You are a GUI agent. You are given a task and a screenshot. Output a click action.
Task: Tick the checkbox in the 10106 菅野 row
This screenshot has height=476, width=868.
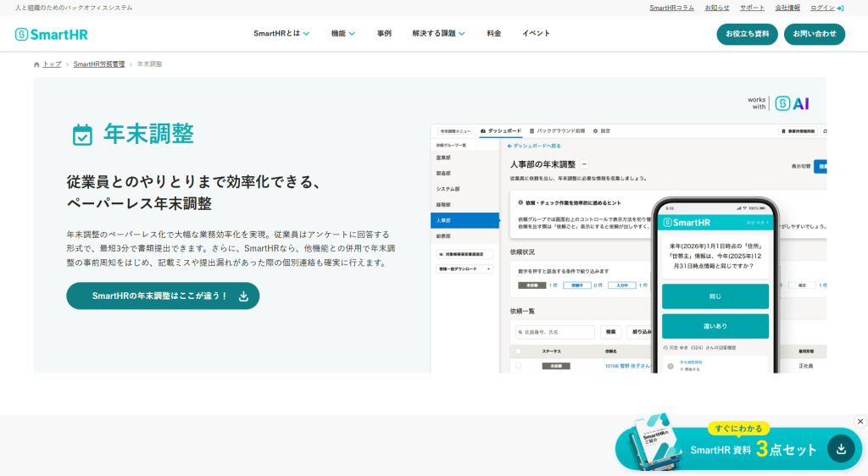[x=518, y=365]
